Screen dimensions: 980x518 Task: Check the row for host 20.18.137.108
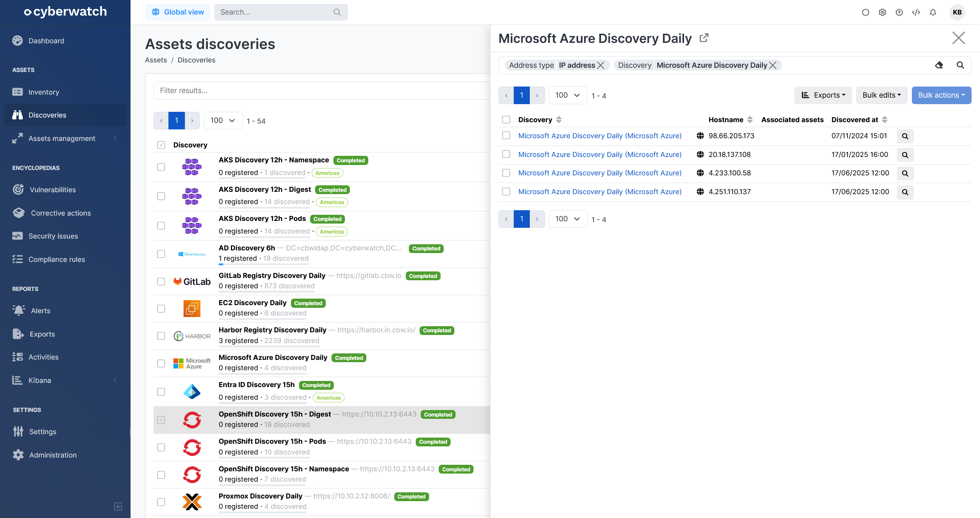click(506, 154)
